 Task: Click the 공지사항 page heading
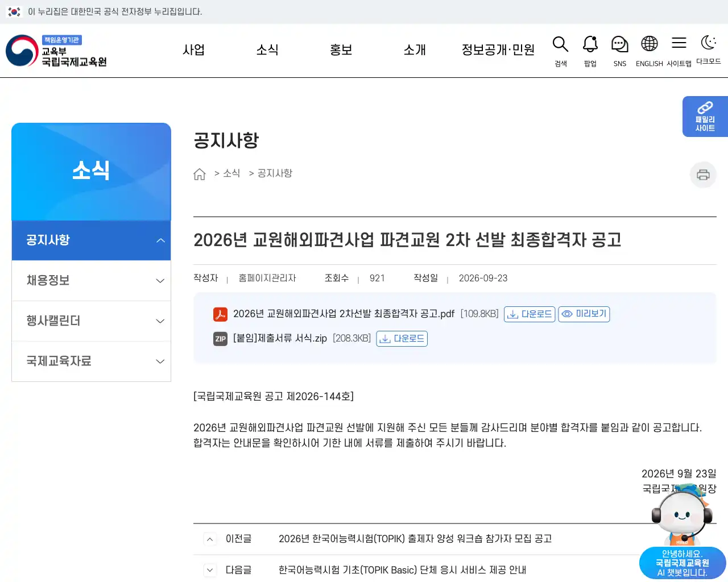[226, 140]
